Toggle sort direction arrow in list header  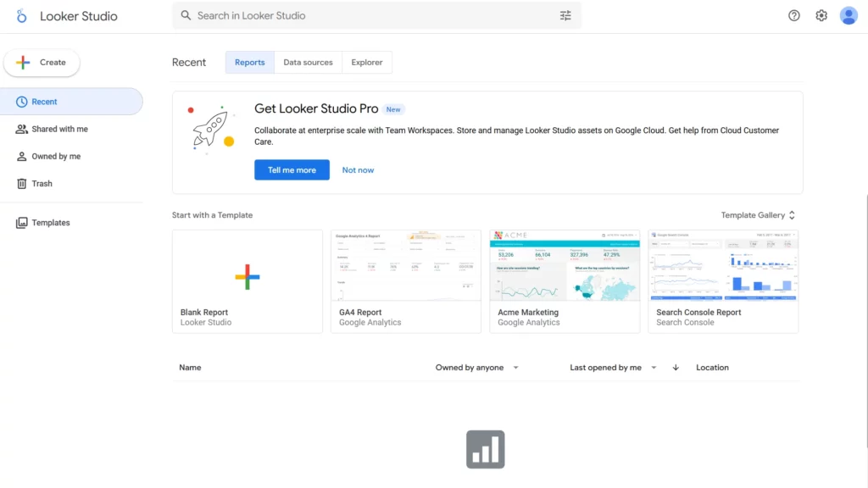pyautogui.click(x=676, y=368)
